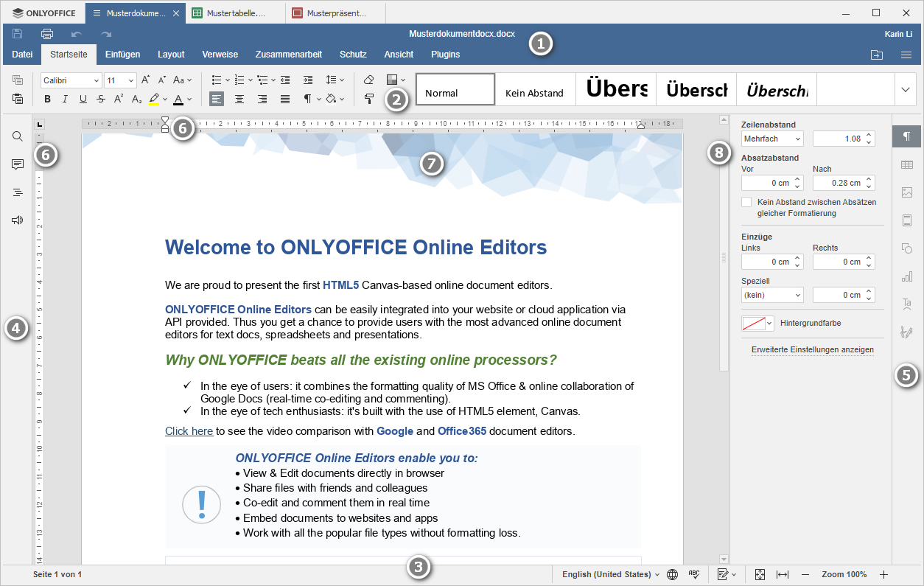
Task: Open the Mehrfach line spacing dropdown
Action: (x=772, y=139)
